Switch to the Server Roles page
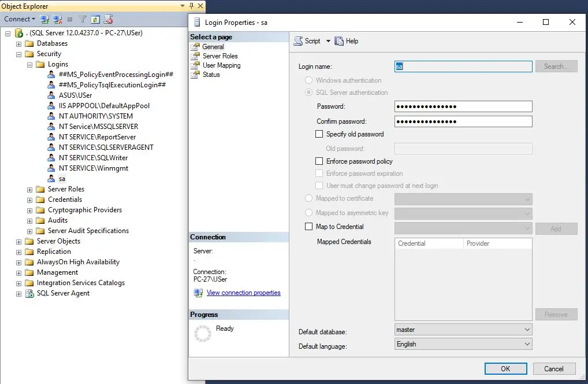Screen dimensions: 588x384 tap(218, 56)
